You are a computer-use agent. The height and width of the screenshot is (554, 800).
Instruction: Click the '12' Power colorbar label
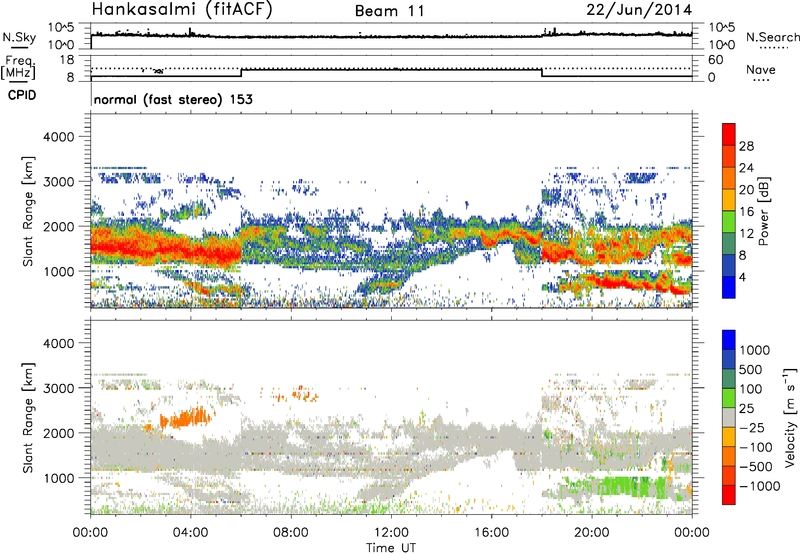(x=746, y=234)
